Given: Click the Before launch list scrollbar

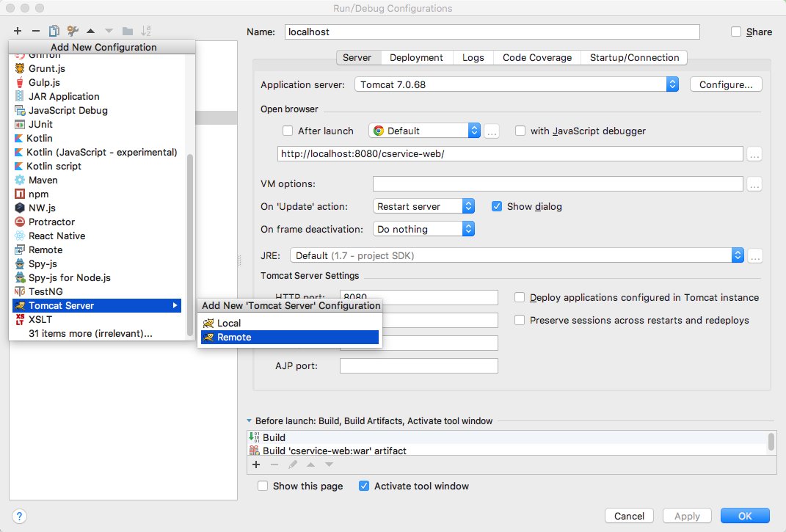Looking at the screenshot, I should [771, 442].
